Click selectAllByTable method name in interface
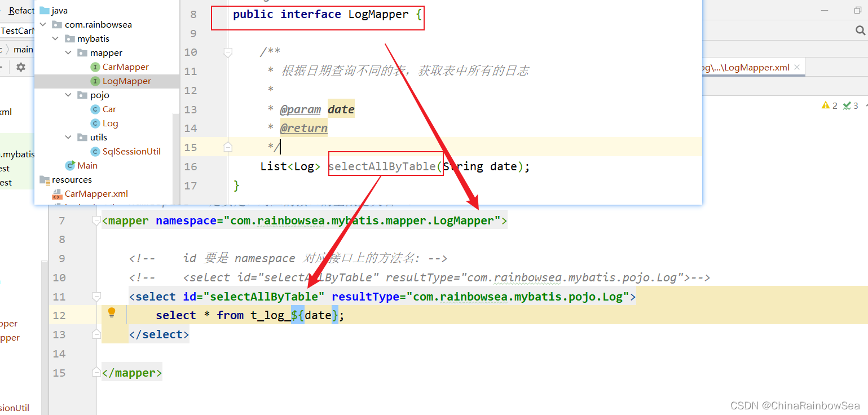The width and height of the screenshot is (868, 415). click(382, 166)
